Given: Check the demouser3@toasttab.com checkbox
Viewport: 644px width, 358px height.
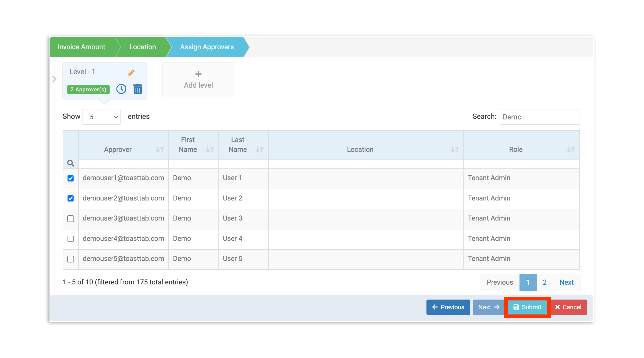Looking at the screenshot, I should point(71,219).
